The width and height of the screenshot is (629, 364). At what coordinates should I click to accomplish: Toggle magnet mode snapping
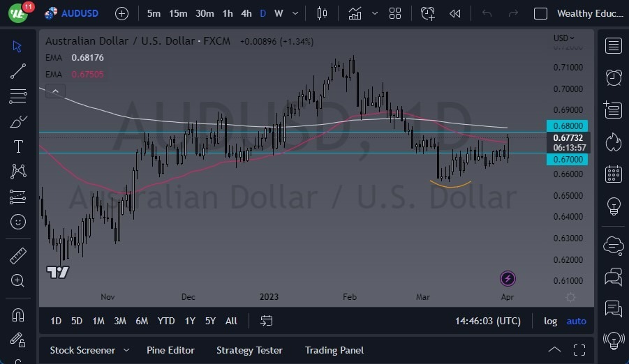tap(18, 315)
